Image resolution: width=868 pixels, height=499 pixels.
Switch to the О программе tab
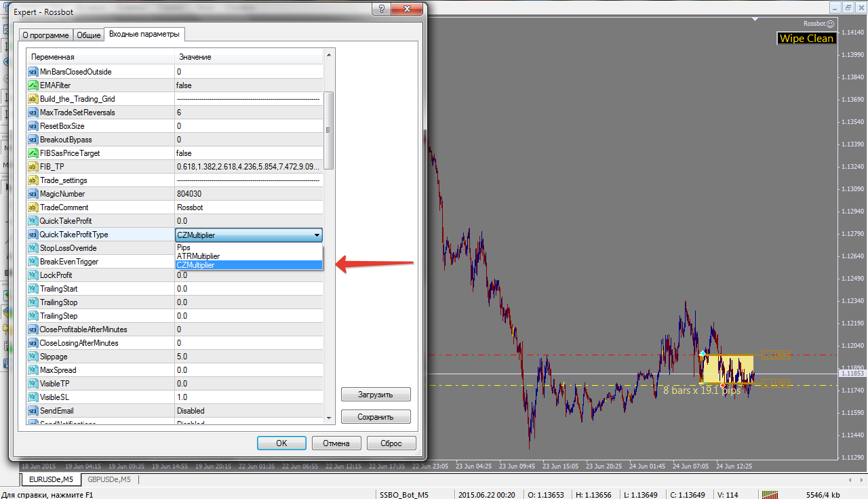(45, 35)
